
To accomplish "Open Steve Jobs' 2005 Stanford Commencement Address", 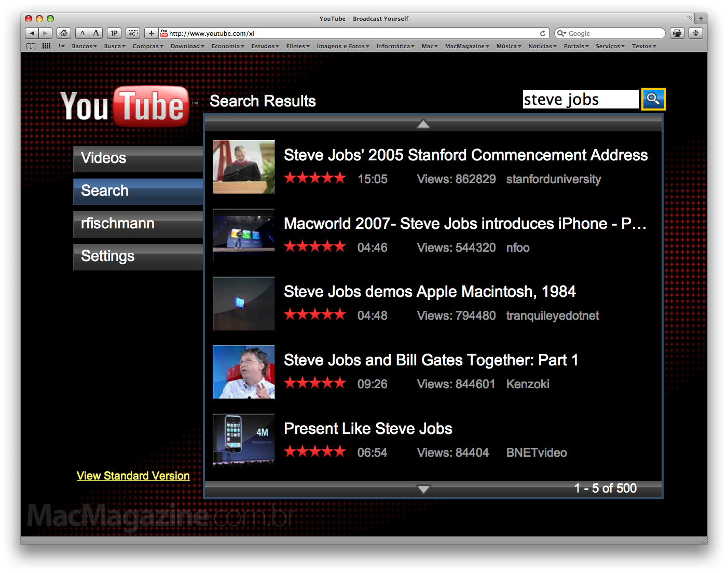I will [465, 155].
